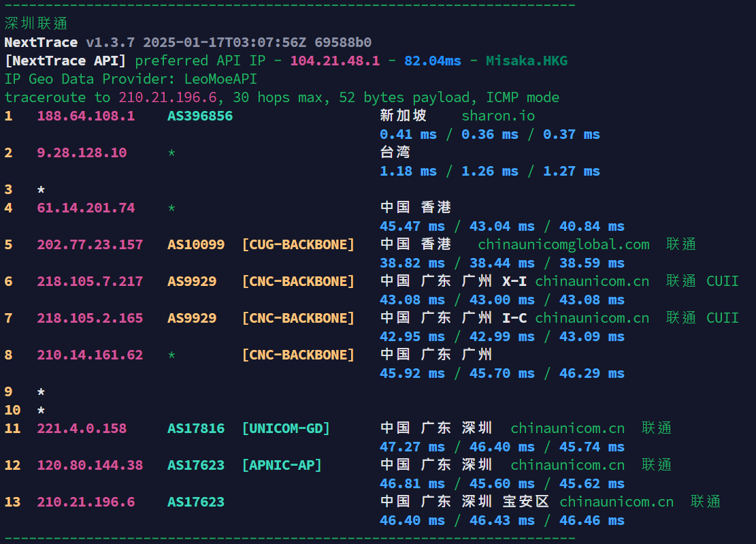
Task: Click AS17623 on hop 12 row
Action: click(196, 466)
